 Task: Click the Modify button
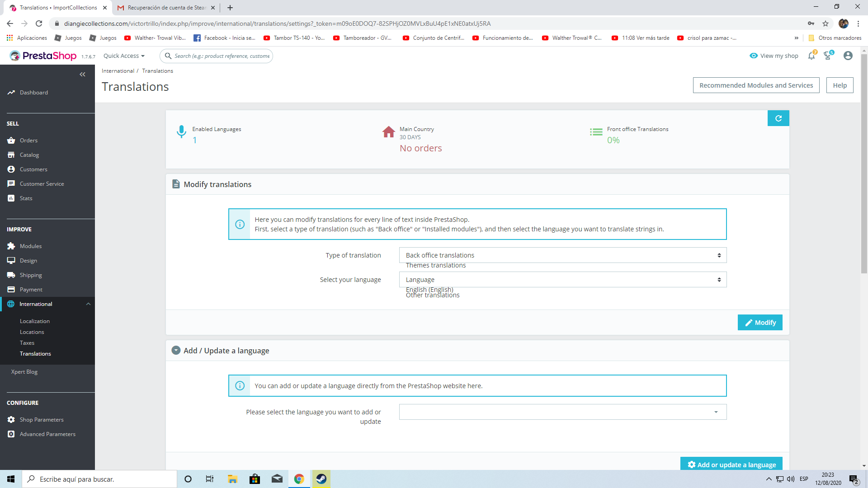coord(759,323)
